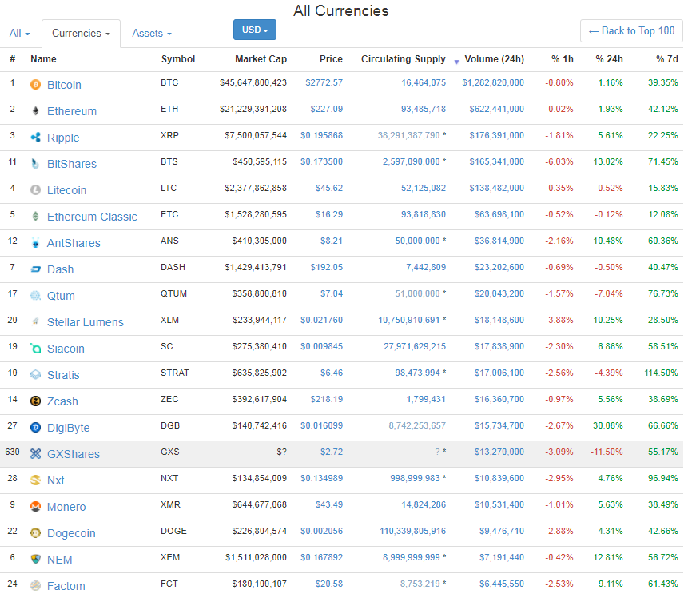Viewport: 700px width, 598px height.
Task: Click the Factom logo icon
Action: (x=36, y=585)
